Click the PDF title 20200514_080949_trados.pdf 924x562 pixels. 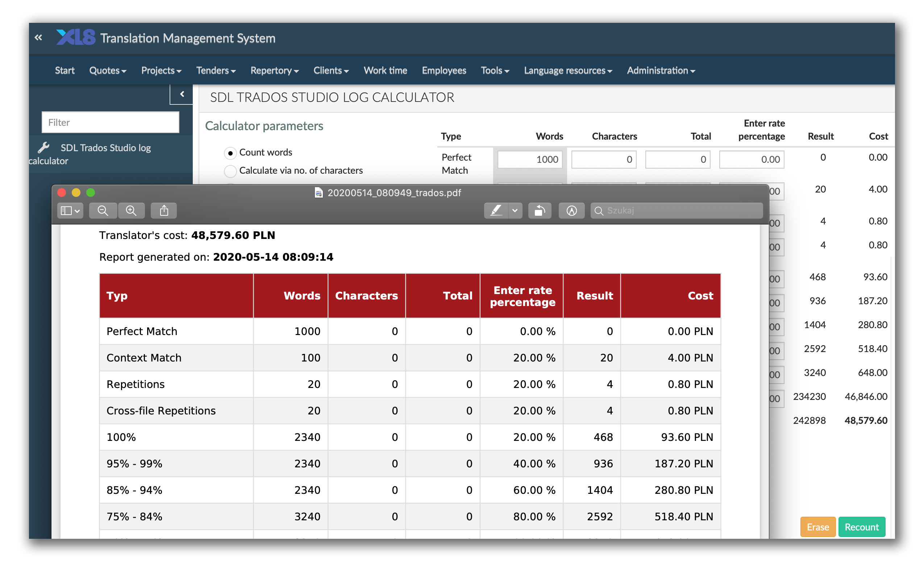[x=394, y=193]
